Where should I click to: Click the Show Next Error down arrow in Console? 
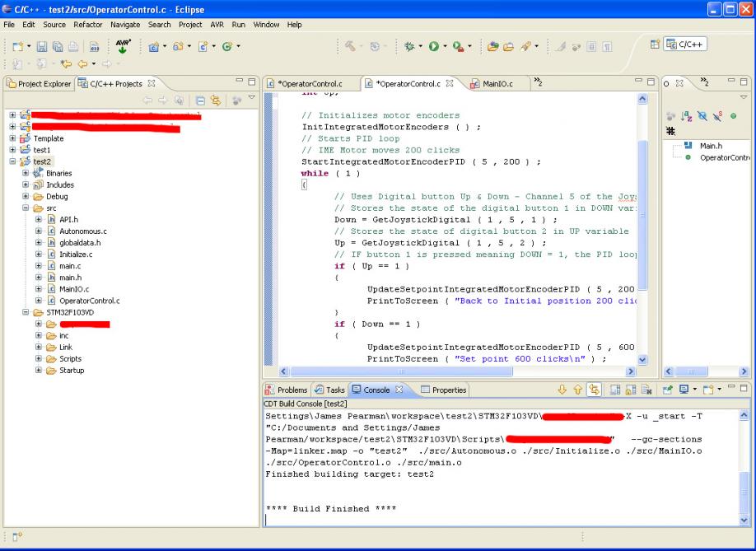tap(562, 390)
